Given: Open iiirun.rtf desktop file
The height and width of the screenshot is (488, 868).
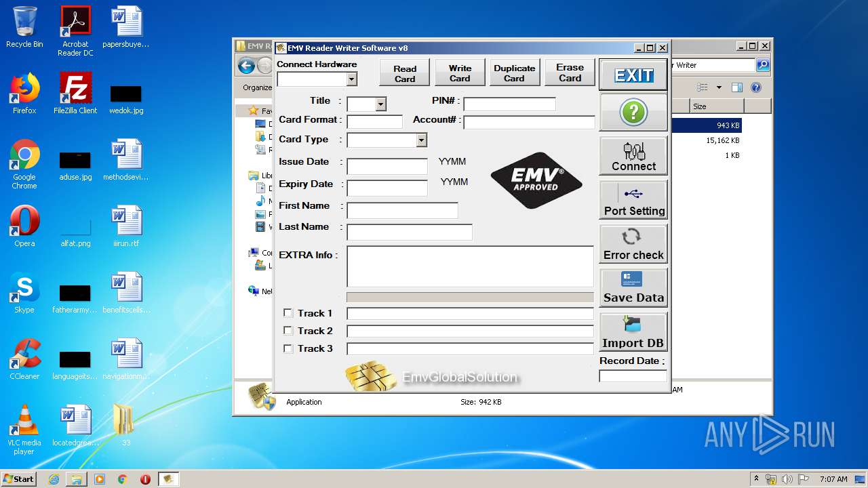Looking at the screenshot, I should [126, 226].
